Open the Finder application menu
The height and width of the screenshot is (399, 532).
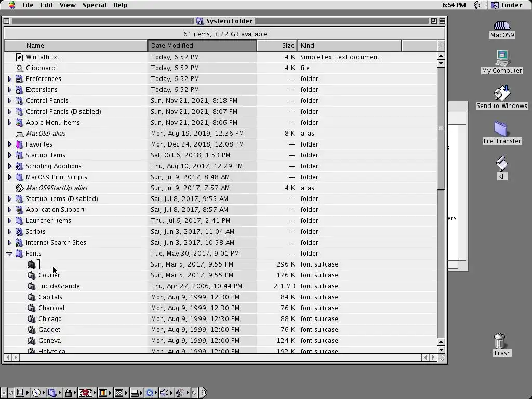pyautogui.click(x=507, y=5)
